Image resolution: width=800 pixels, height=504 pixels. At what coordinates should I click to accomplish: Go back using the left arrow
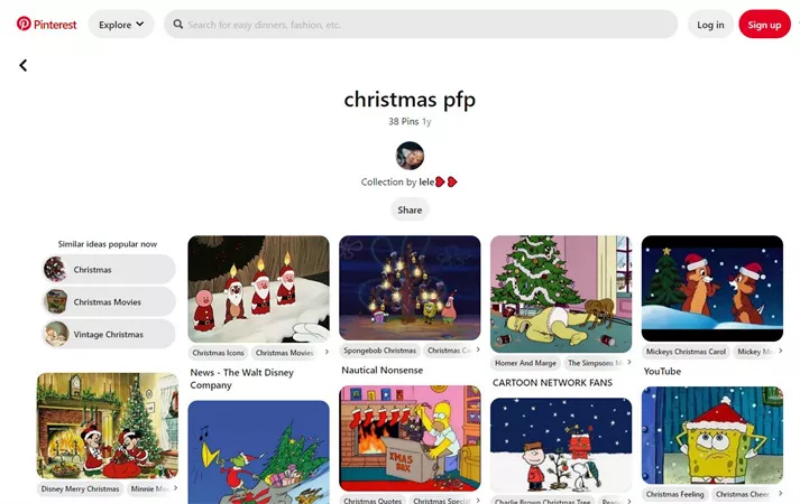coord(23,65)
